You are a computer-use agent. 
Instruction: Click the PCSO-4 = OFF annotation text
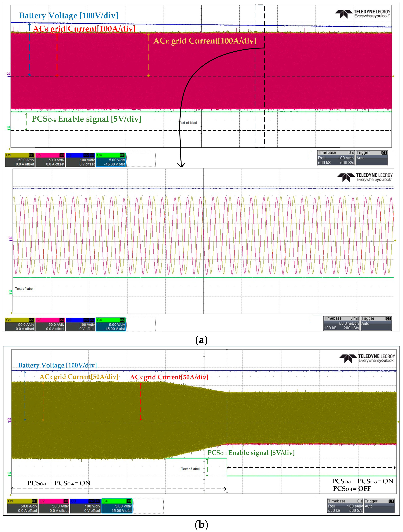(352, 489)
